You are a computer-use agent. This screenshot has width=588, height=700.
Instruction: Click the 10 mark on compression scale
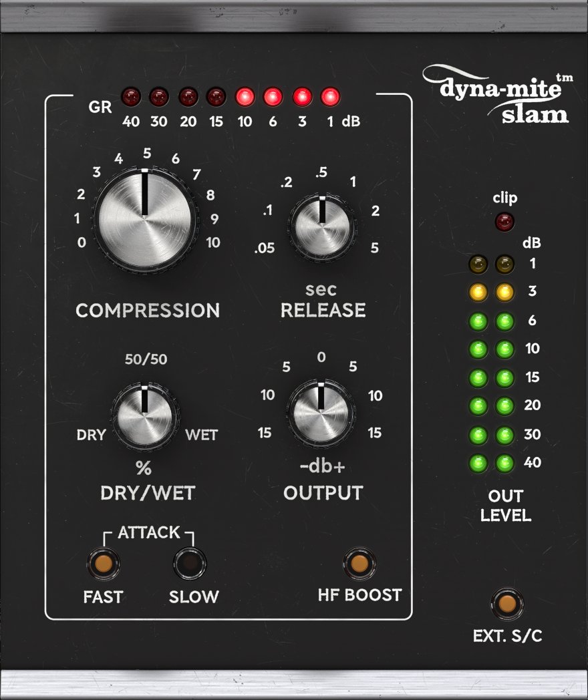213,242
